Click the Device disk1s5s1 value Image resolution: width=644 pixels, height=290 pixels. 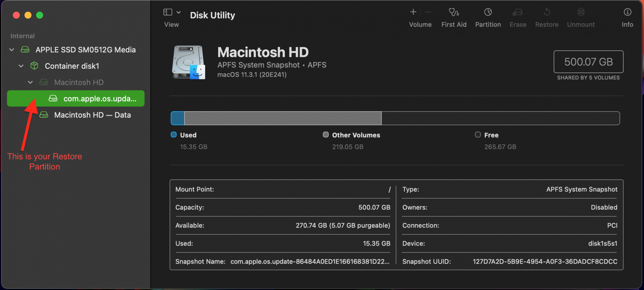pos(603,243)
